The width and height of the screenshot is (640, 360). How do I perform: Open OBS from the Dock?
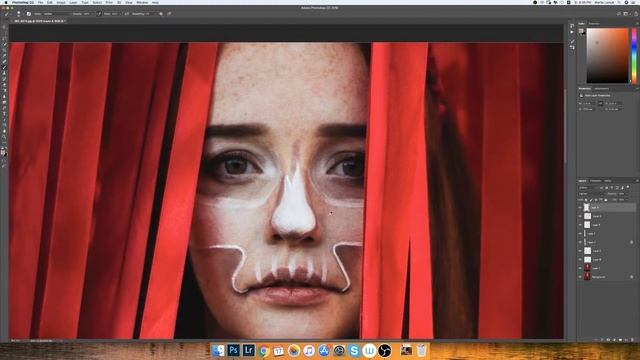point(384,350)
